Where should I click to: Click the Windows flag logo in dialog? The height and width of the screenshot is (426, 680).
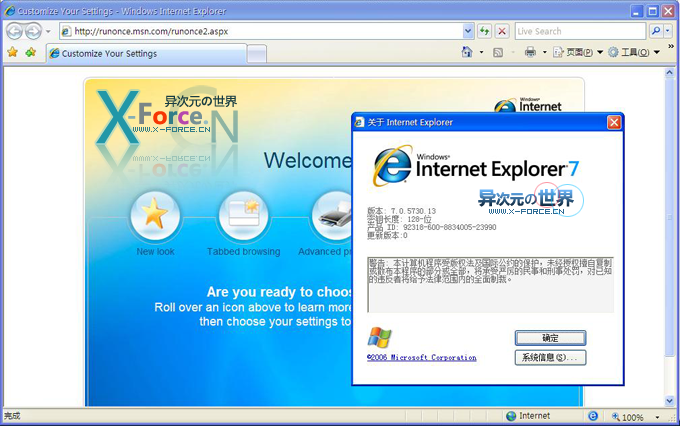379,338
